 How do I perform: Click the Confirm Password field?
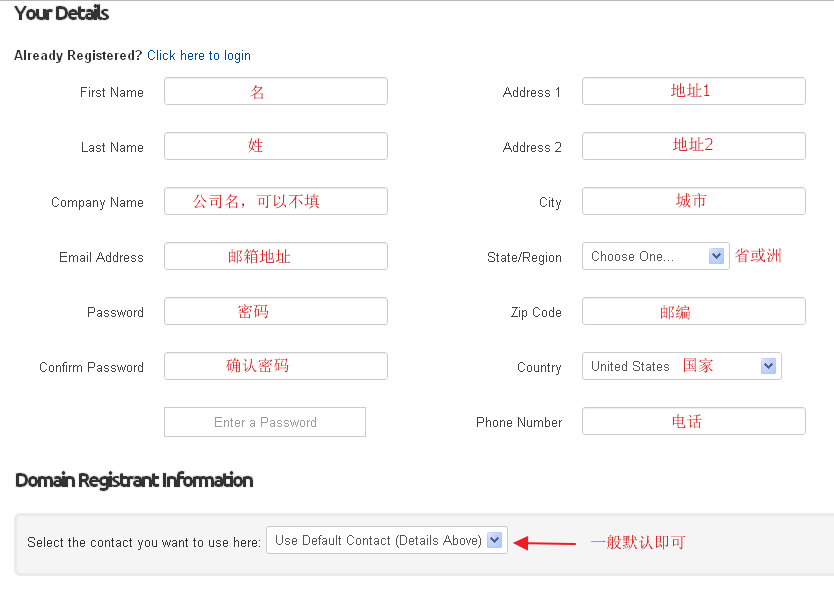click(x=275, y=366)
